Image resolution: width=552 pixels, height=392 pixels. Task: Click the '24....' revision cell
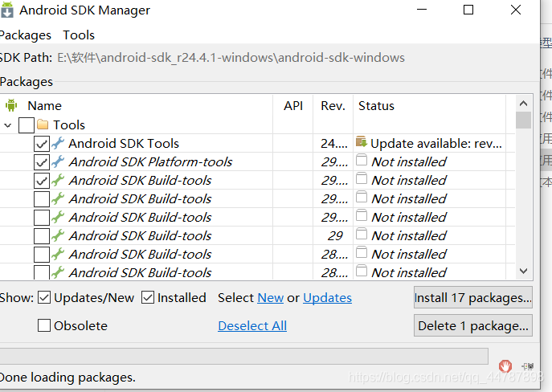pyautogui.click(x=333, y=144)
